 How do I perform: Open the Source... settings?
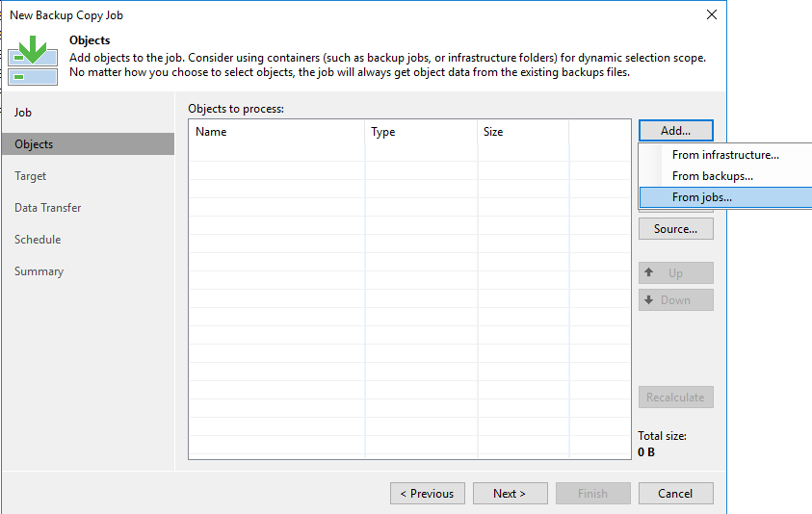click(x=675, y=229)
